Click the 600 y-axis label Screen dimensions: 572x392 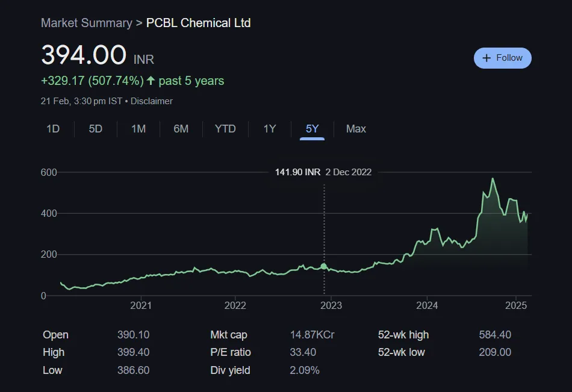pos(49,172)
